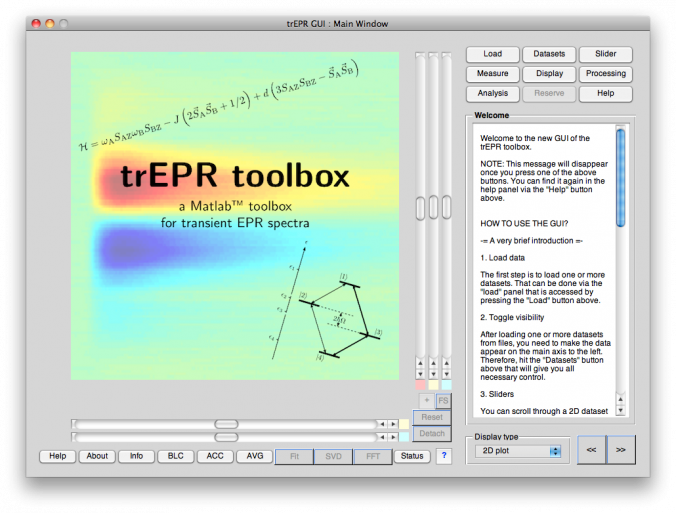
Task: Click the FS button
Action: [x=443, y=400]
